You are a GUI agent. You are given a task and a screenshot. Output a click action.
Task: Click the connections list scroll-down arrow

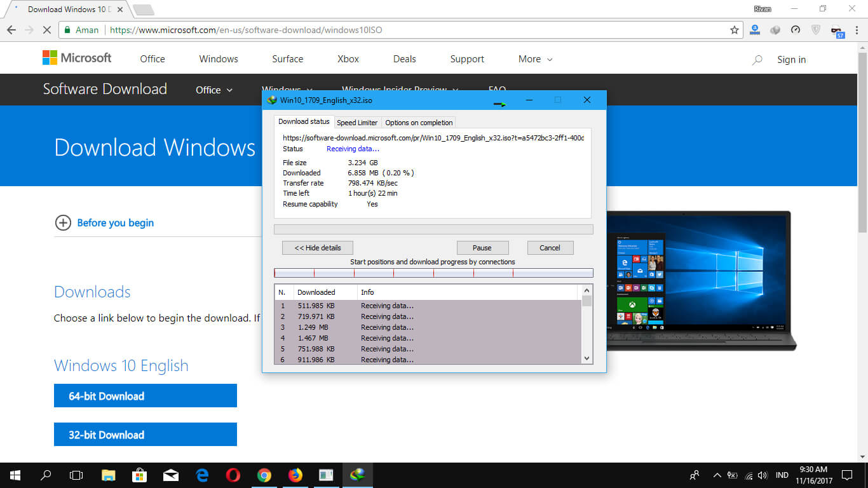[x=587, y=358]
